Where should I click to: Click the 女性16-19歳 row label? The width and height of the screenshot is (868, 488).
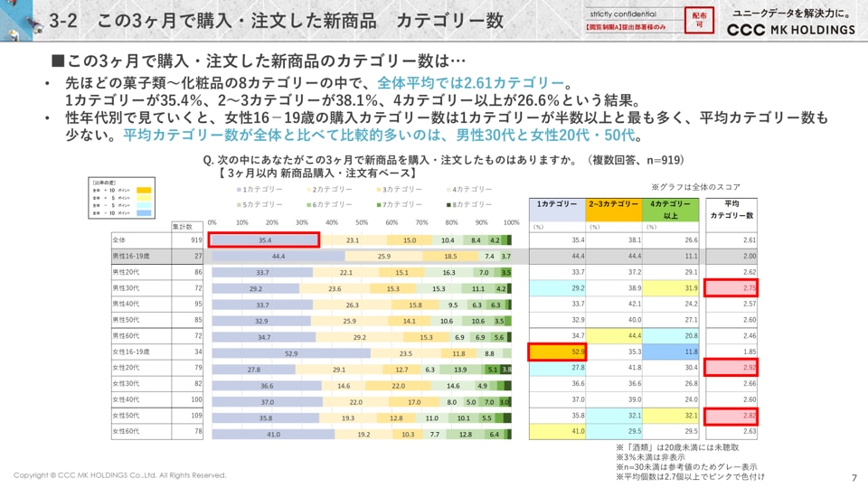(131, 352)
